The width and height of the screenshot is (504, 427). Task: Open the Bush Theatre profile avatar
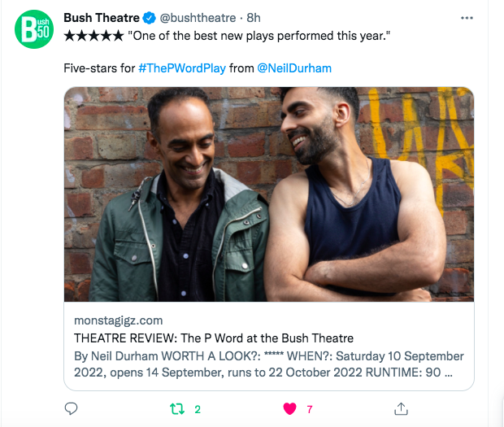pos(33,31)
